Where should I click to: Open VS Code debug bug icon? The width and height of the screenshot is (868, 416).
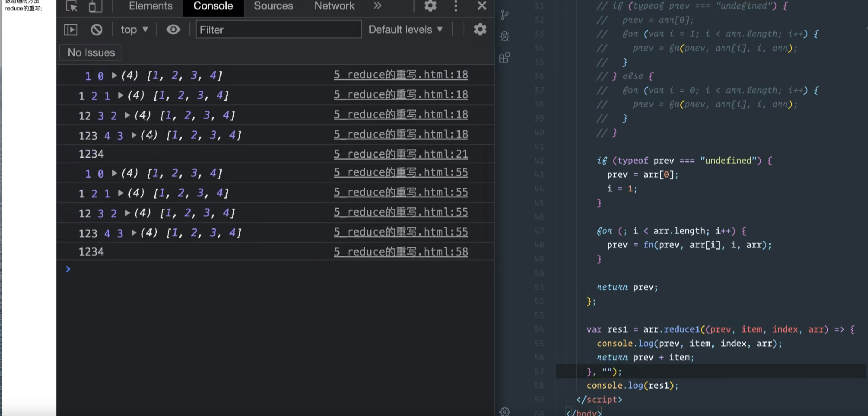[504, 36]
